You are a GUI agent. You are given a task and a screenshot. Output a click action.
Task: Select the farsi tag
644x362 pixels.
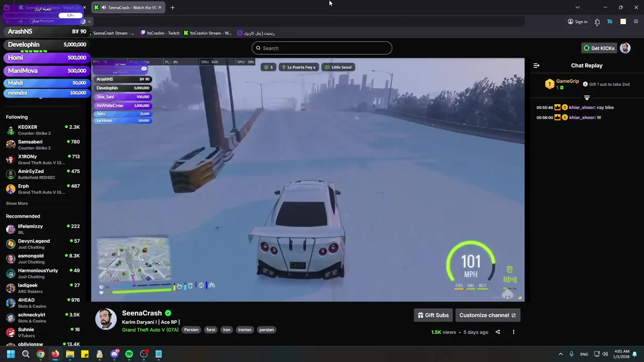(211, 330)
